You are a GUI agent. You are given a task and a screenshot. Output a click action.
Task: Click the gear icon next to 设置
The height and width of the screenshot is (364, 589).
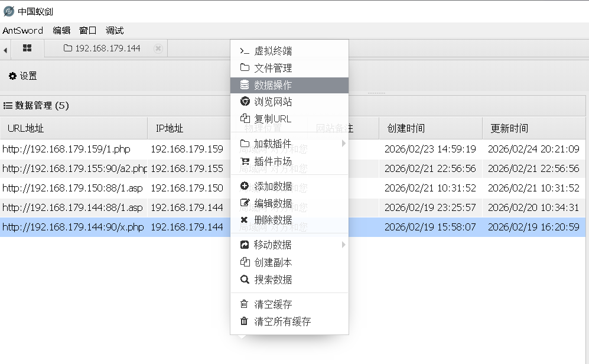click(12, 76)
